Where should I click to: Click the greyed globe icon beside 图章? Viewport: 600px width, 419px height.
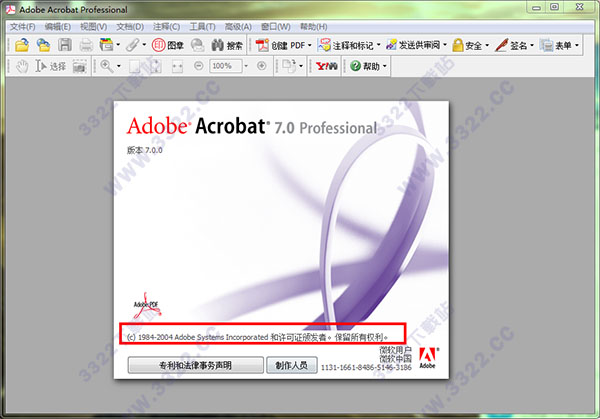(197, 45)
